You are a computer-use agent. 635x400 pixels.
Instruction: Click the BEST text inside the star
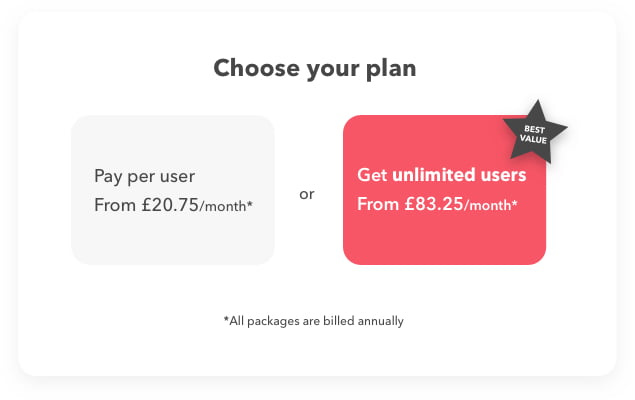535,129
